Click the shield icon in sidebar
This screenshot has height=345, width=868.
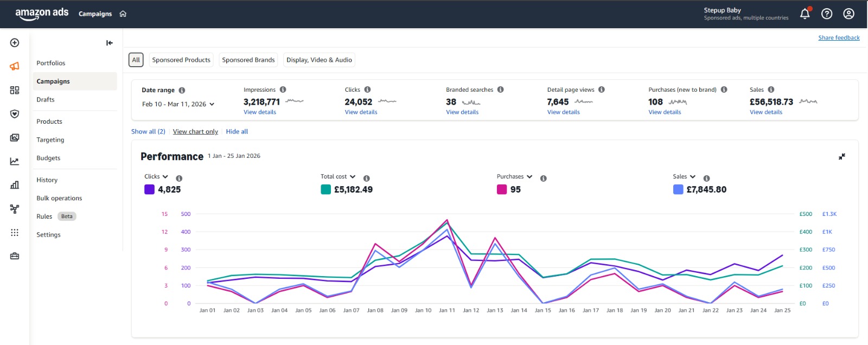15,114
